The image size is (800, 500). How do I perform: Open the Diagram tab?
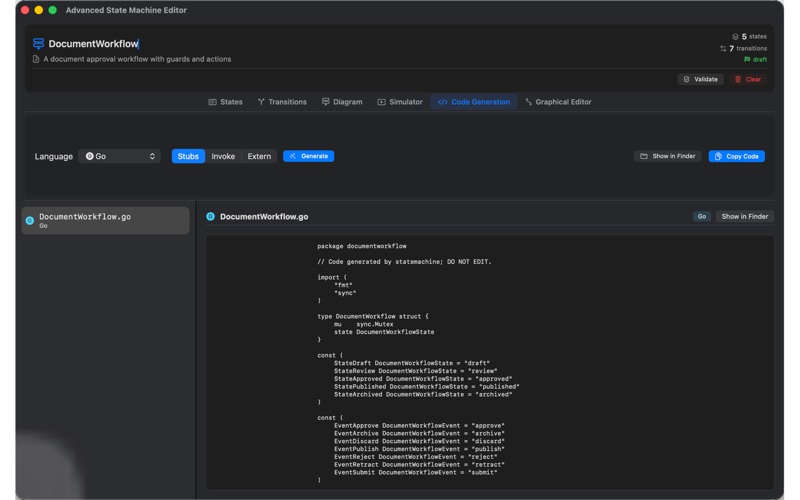[x=342, y=102]
